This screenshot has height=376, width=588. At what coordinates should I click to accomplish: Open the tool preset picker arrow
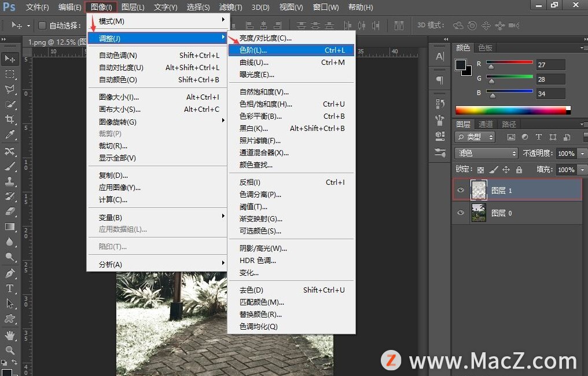[28, 25]
